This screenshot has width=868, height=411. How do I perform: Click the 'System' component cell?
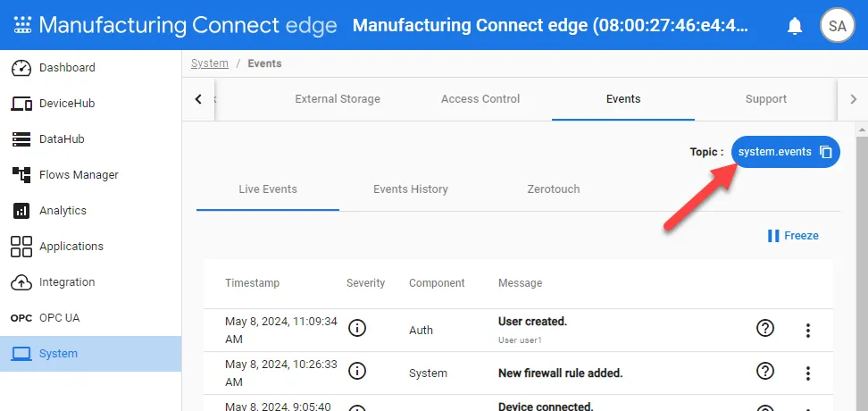point(428,373)
